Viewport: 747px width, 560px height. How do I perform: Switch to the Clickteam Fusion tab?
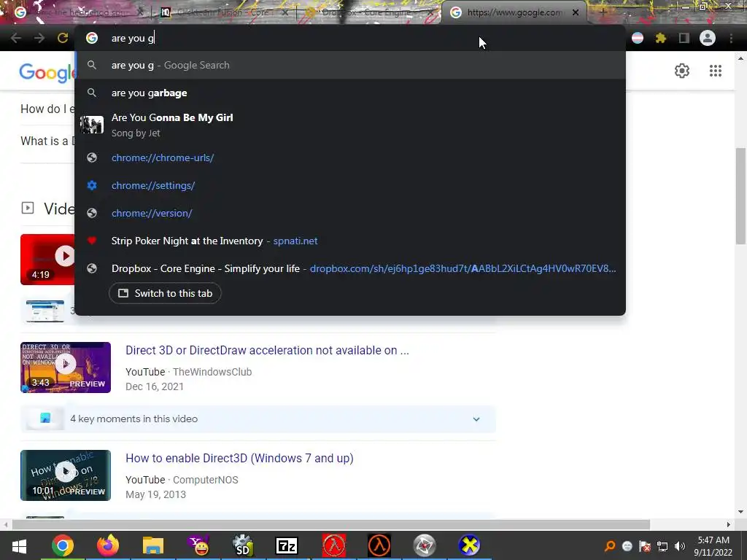pos(222,12)
